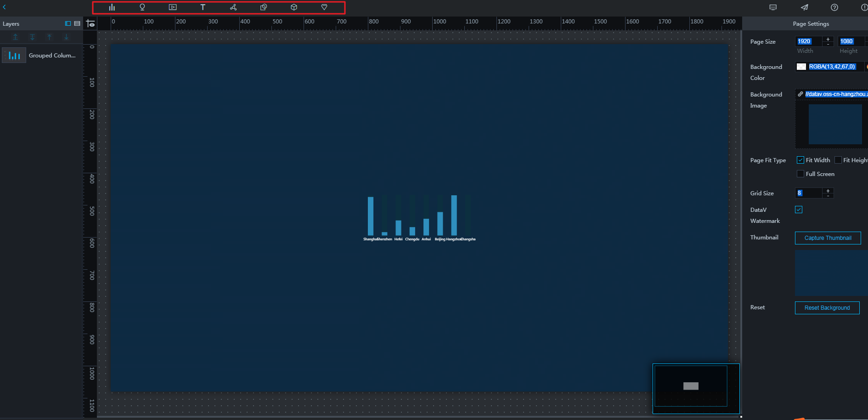
Task: Disable the DataV Watermark checkbox
Action: [799, 210]
